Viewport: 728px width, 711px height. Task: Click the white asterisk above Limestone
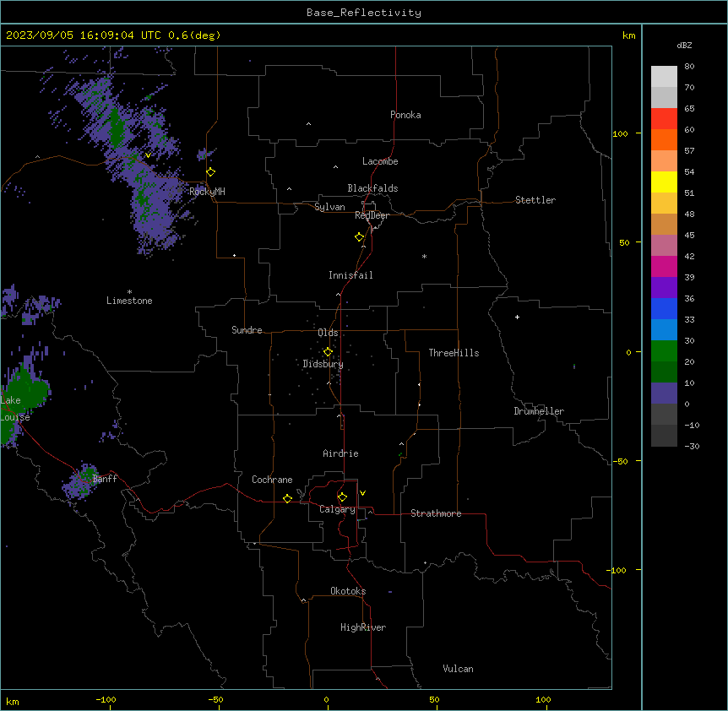tap(129, 292)
